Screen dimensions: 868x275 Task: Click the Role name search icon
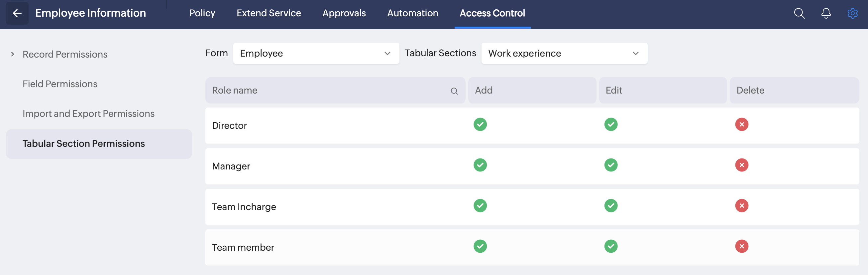pyautogui.click(x=454, y=91)
